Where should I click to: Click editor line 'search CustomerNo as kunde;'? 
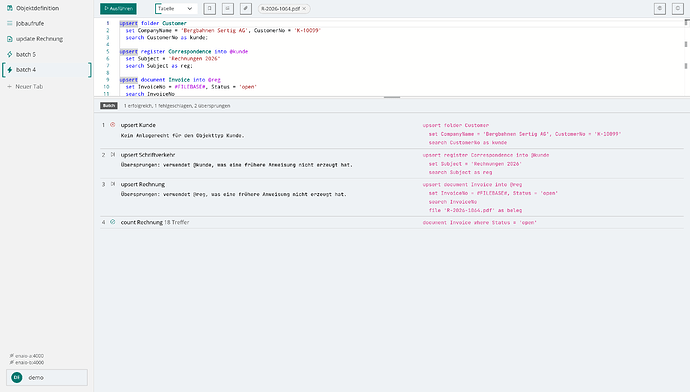pos(166,37)
